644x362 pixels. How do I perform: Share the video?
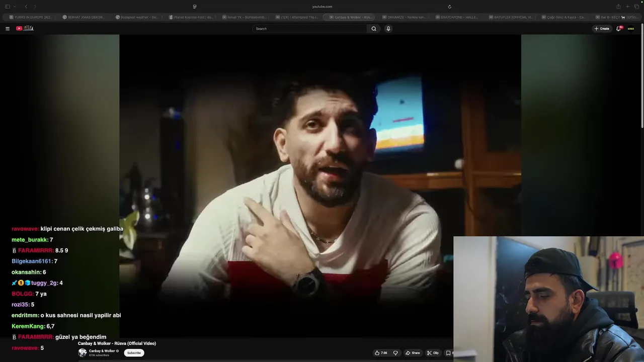[x=413, y=353]
